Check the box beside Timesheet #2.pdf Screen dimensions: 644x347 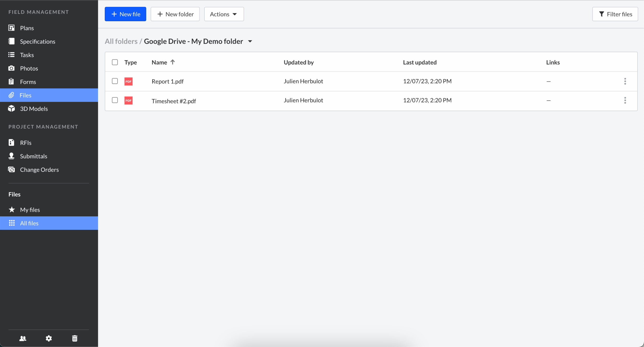point(115,100)
